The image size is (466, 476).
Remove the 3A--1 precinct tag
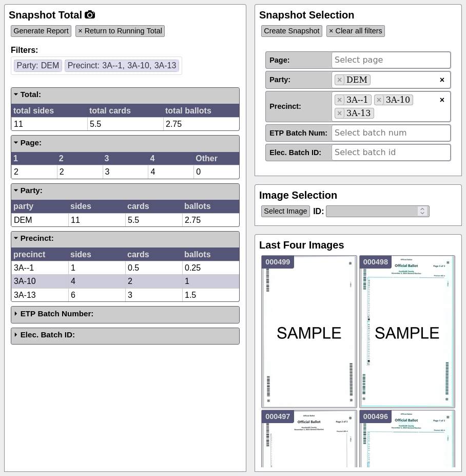click(339, 100)
